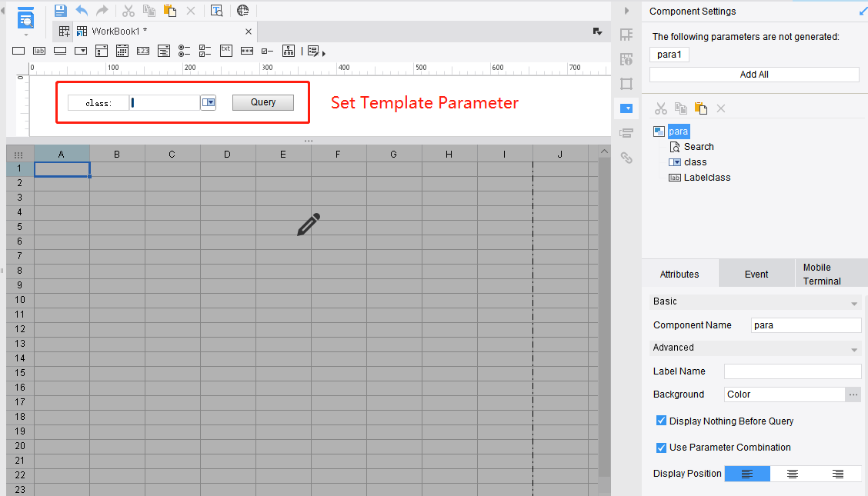Viewport: 868px width, 496px height.
Task: Select the Number editor widget tool
Action: [x=142, y=51]
